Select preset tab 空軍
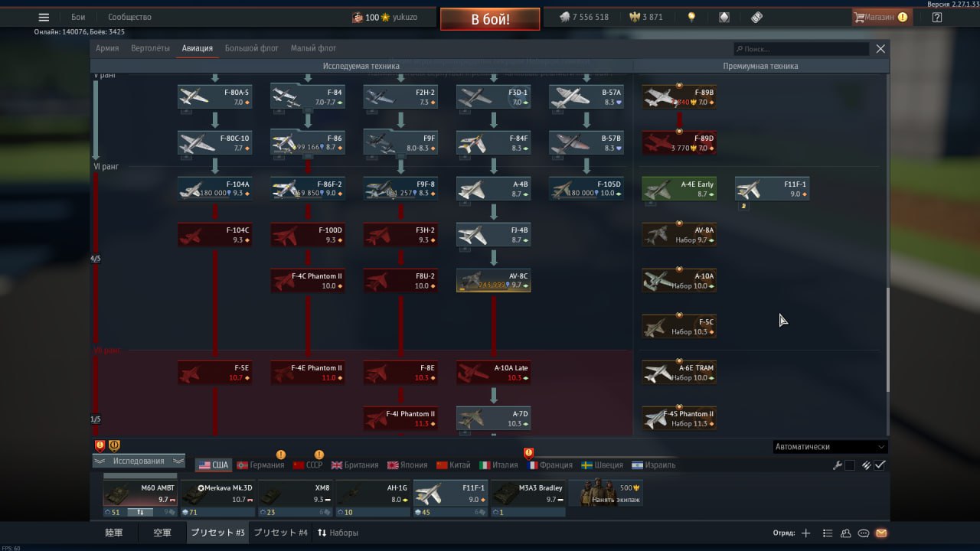 pos(162,533)
